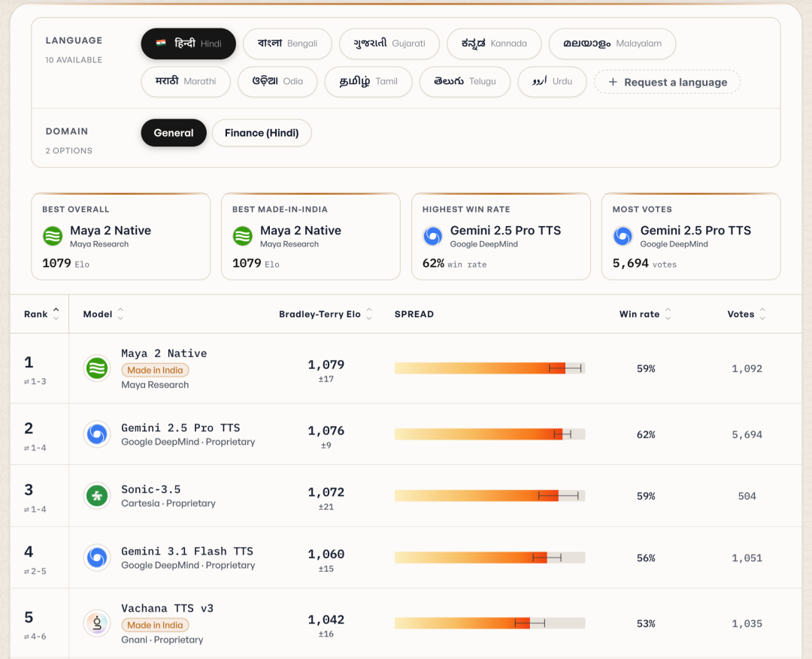Viewport: 812px width, 659px height.
Task: Switch to Finance (Hindi) domain
Action: [x=262, y=133]
